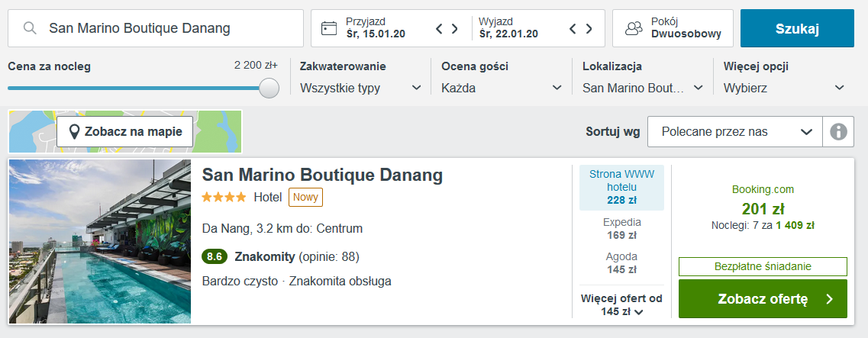868x338 pixels.
Task: Expand the Więcej opcji filter
Action: (x=784, y=88)
